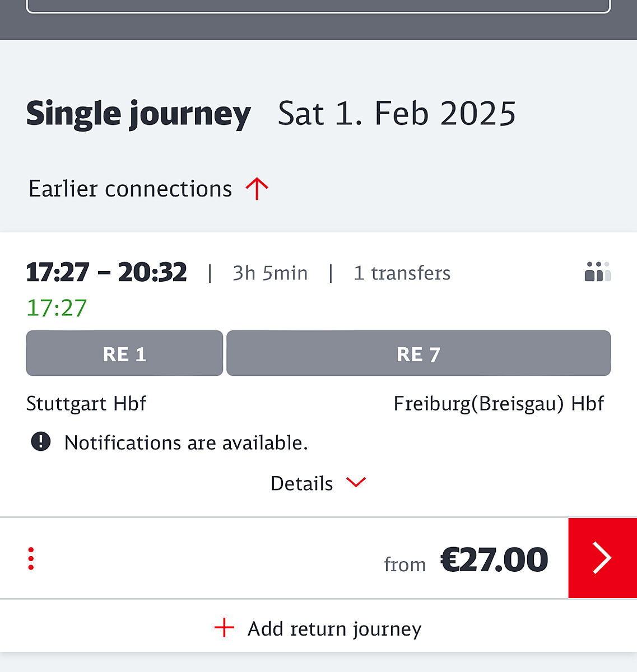Tap the Stuttgart Hbf departure station
Screen dimensions: 637x672
[x=86, y=403]
